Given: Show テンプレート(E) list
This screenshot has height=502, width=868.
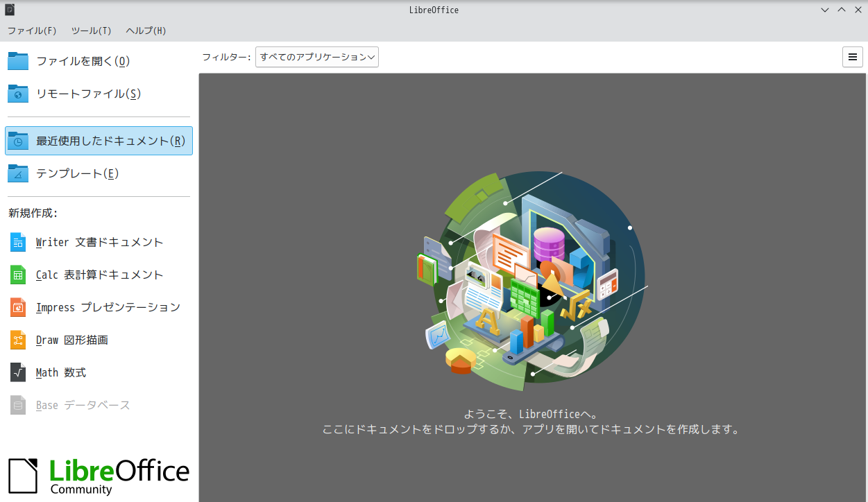Looking at the screenshot, I should click(x=99, y=173).
